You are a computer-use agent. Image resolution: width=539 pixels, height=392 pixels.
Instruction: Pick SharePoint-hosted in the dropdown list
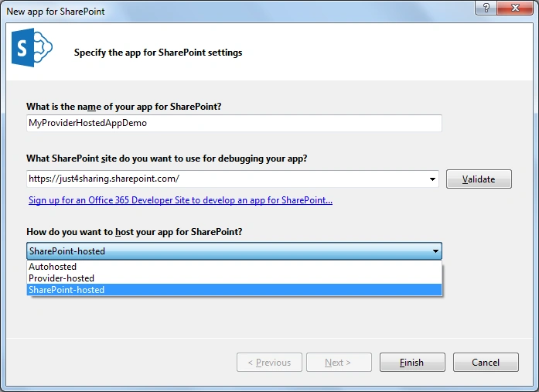pos(234,290)
